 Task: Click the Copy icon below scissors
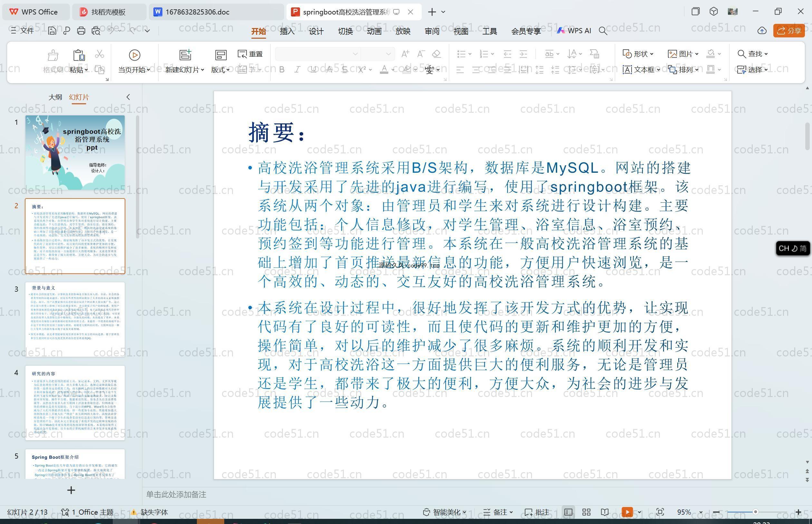tap(99, 70)
